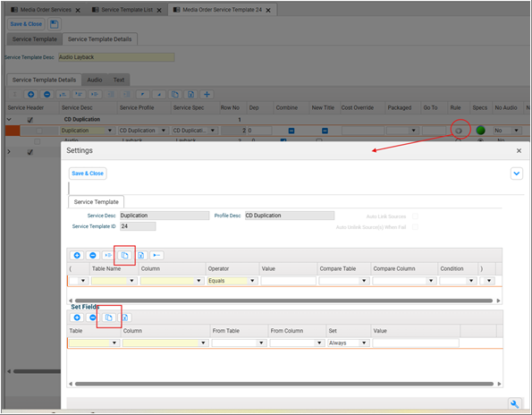Click the third indent icon in details toolbar
Viewport: 532px width, 415px height.
(x=95, y=94)
